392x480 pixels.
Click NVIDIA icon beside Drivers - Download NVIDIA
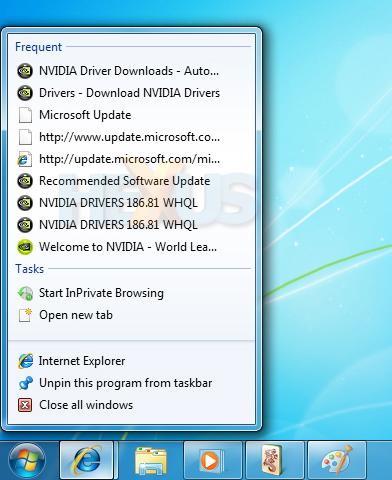click(25, 93)
